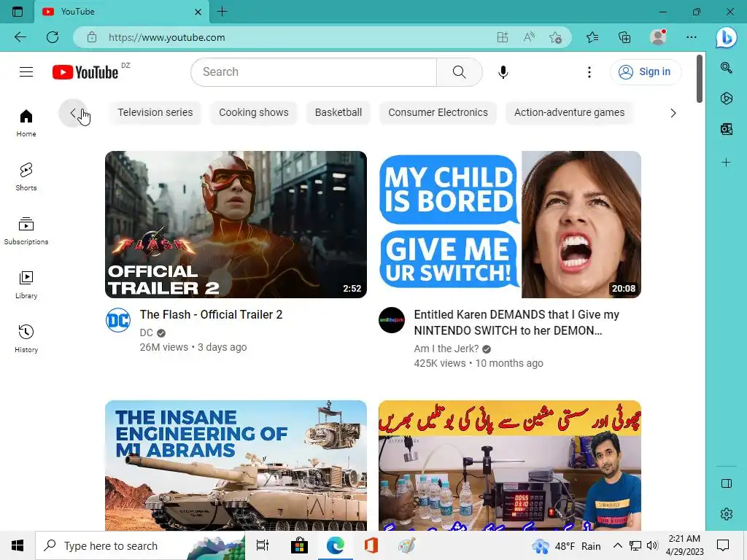The width and height of the screenshot is (747, 560).
Task: Open History in the sidebar
Action: point(26,338)
